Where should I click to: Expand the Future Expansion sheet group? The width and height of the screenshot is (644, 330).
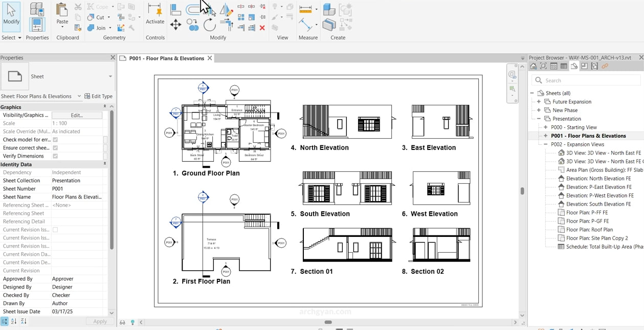(x=539, y=102)
